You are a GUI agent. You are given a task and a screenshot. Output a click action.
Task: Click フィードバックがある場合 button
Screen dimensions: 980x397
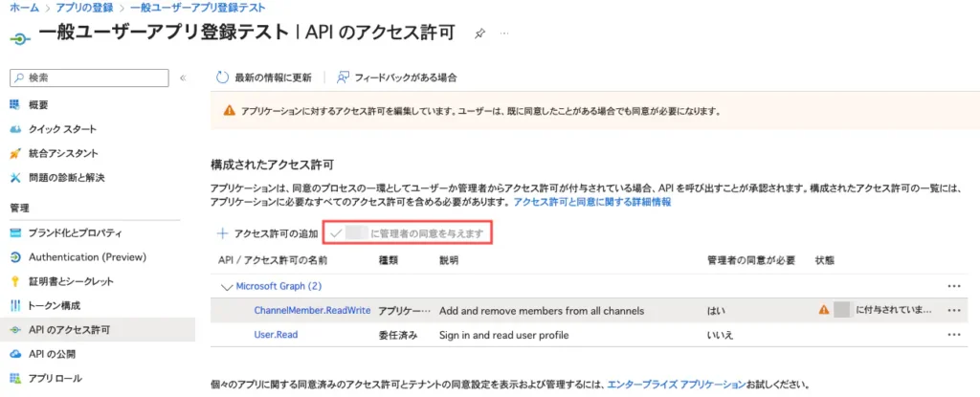tap(406, 77)
